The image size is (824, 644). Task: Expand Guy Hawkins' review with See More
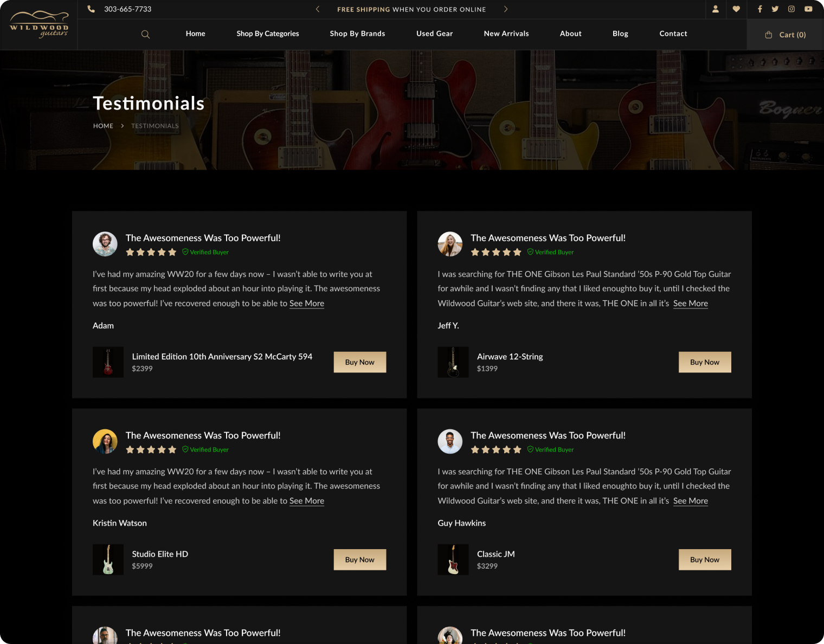tap(691, 501)
